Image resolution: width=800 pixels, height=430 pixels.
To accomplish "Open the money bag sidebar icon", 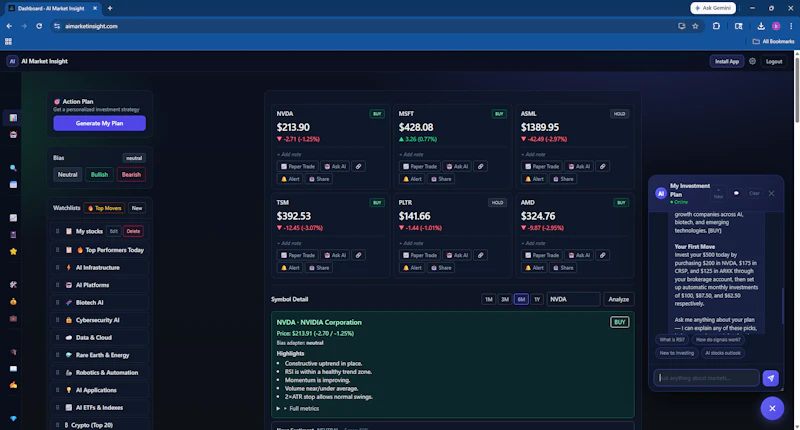I will coord(13,301).
